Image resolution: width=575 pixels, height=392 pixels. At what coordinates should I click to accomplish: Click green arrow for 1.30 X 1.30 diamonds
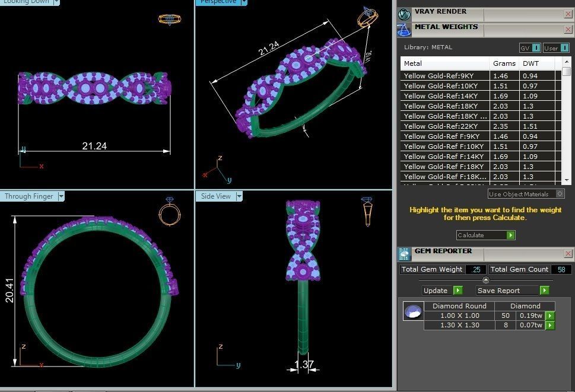tap(549, 325)
